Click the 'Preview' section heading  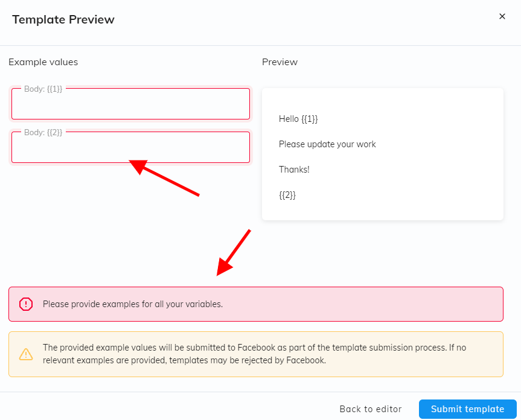280,62
